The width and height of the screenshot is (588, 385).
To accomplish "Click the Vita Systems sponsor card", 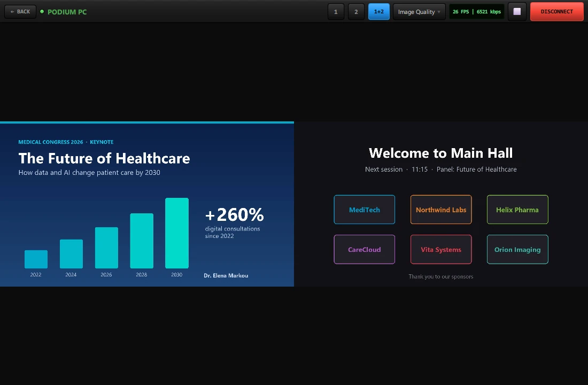I will [x=441, y=250].
